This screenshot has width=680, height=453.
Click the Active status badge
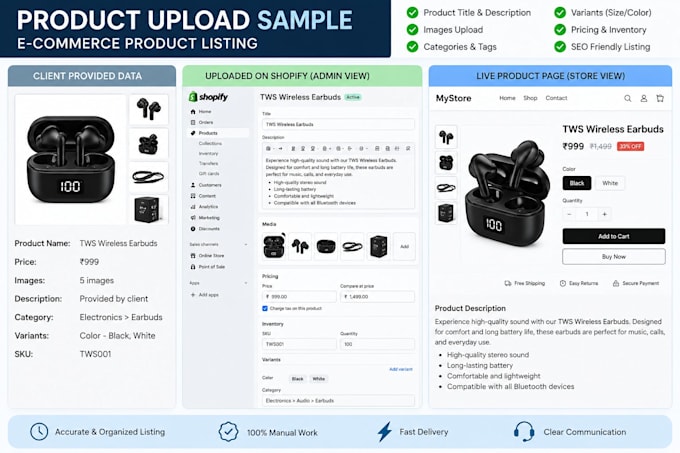(x=353, y=97)
